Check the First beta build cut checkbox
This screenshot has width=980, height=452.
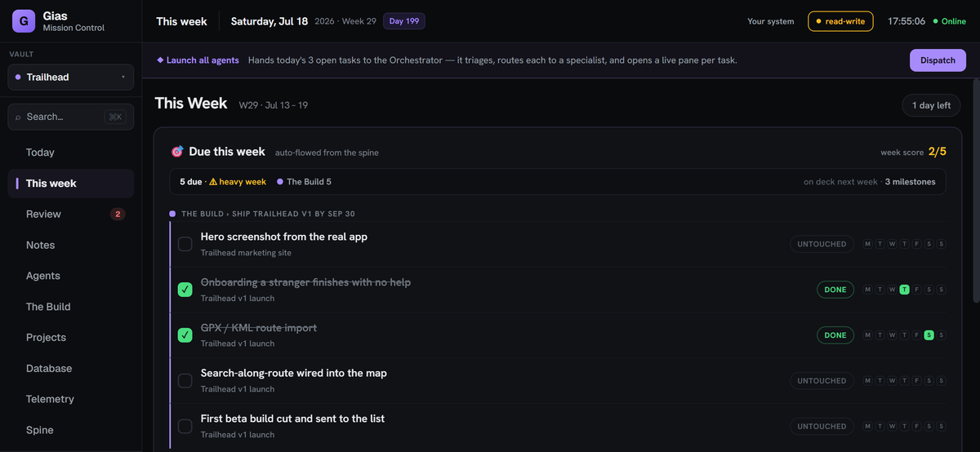pyautogui.click(x=185, y=426)
